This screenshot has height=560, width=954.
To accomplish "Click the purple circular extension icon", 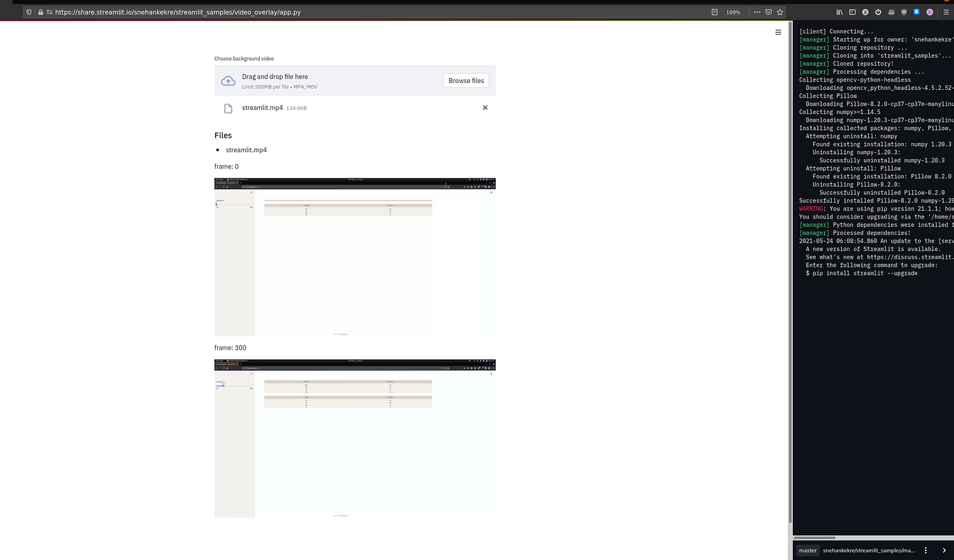I will 929,12.
